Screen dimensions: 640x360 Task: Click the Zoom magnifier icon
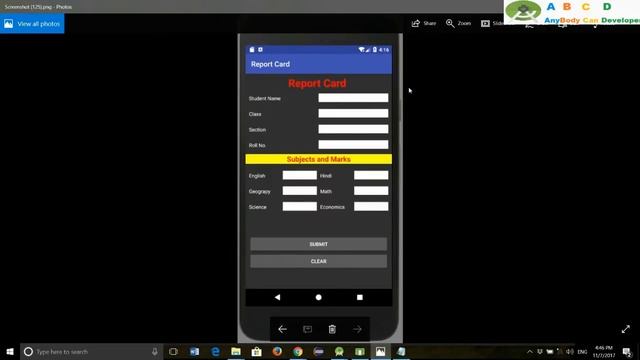click(450, 23)
